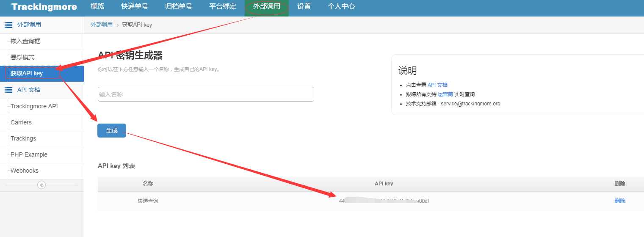Image resolution: width=644 pixels, height=237 pixels.
Task: Expand the API 文档 sidebar section
Action: (x=42, y=90)
